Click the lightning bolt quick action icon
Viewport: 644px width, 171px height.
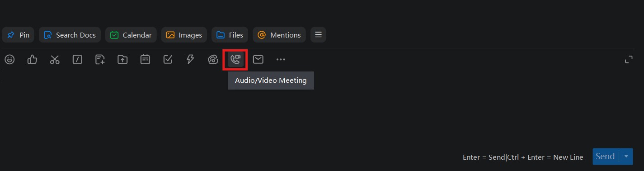190,59
